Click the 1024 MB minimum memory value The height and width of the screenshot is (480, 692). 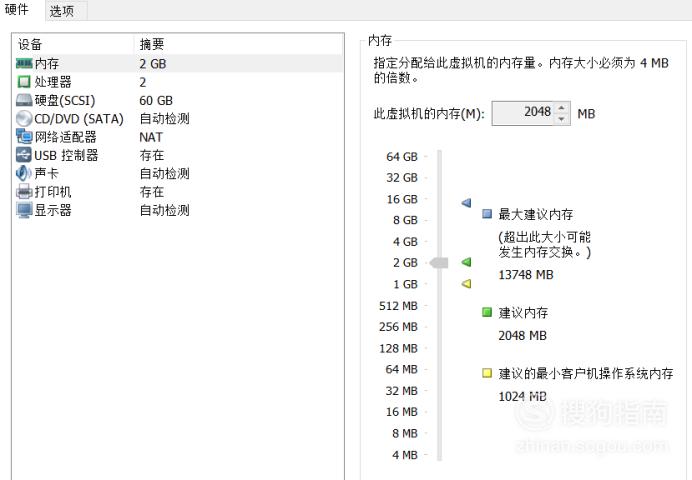[x=522, y=396]
